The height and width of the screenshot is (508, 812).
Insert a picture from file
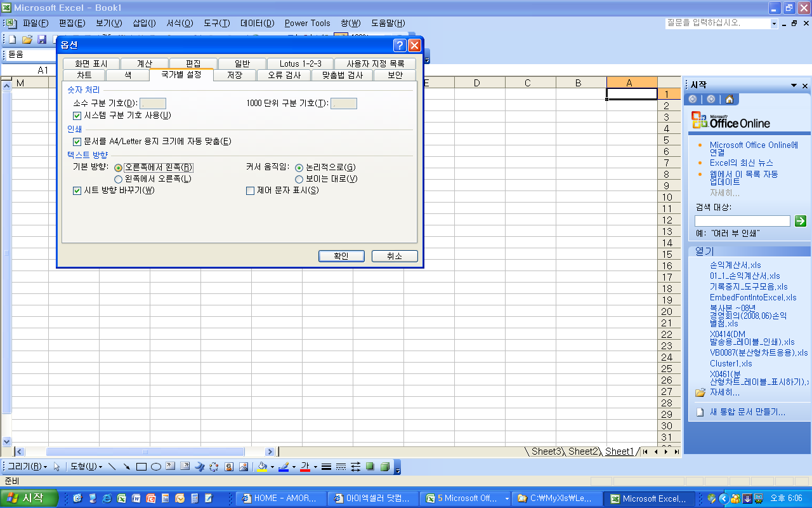point(244,467)
